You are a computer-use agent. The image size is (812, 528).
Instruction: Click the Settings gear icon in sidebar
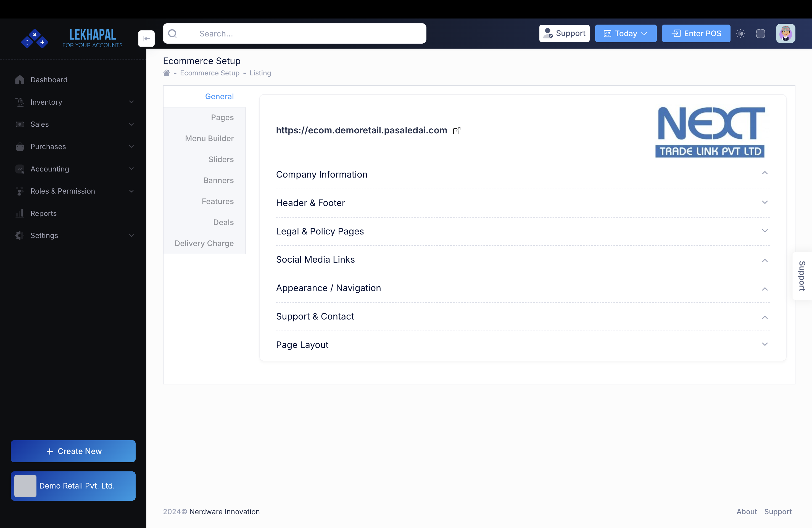(x=20, y=236)
